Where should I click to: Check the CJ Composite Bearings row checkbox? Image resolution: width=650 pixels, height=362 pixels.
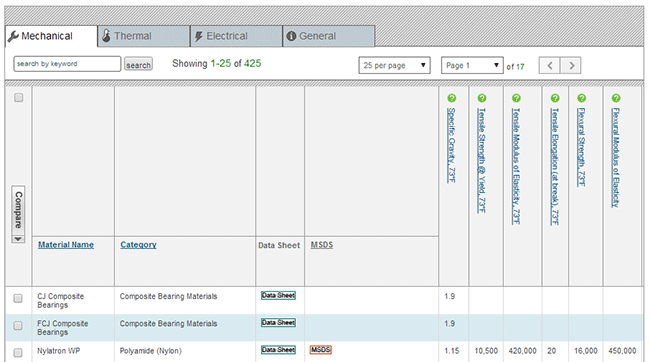[x=18, y=299]
